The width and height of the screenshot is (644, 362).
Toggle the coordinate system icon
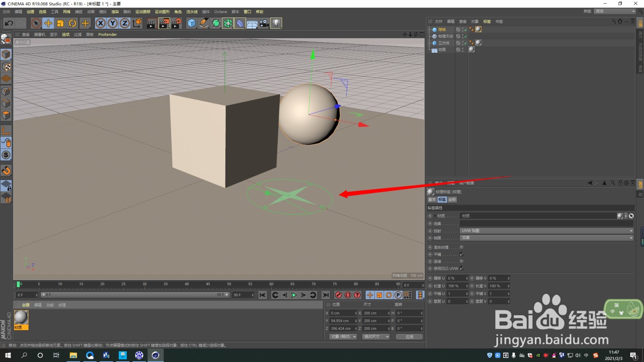point(137,23)
